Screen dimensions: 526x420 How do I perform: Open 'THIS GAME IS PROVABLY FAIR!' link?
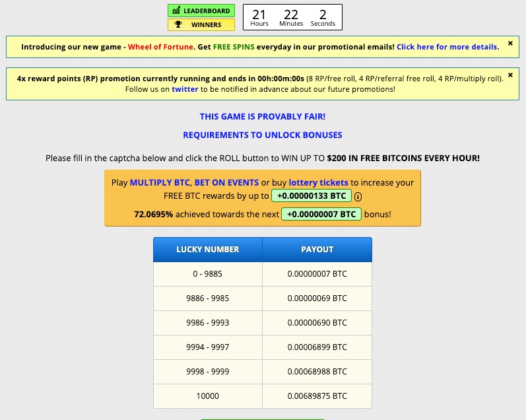pos(263,117)
